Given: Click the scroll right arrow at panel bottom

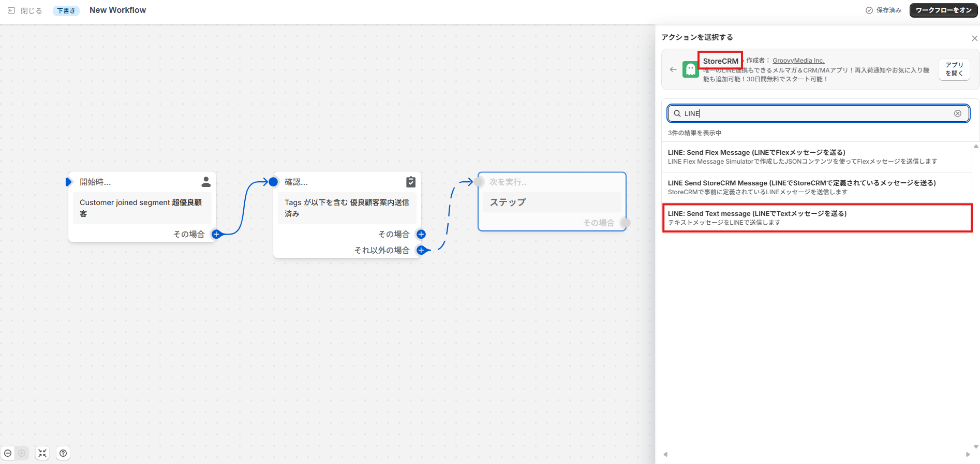Looking at the screenshot, I should [968, 454].
